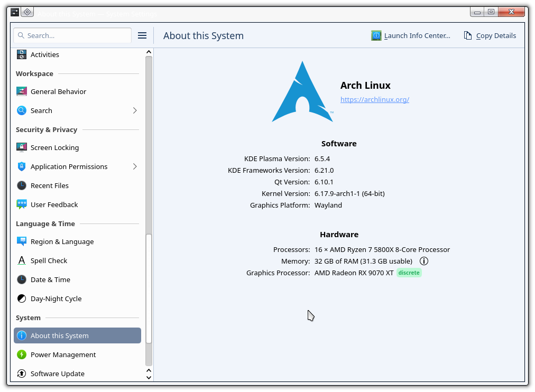This screenshot has width=535, height=392.
Task: Click the Launch Info Center icon
Action: tap(376, 35)
